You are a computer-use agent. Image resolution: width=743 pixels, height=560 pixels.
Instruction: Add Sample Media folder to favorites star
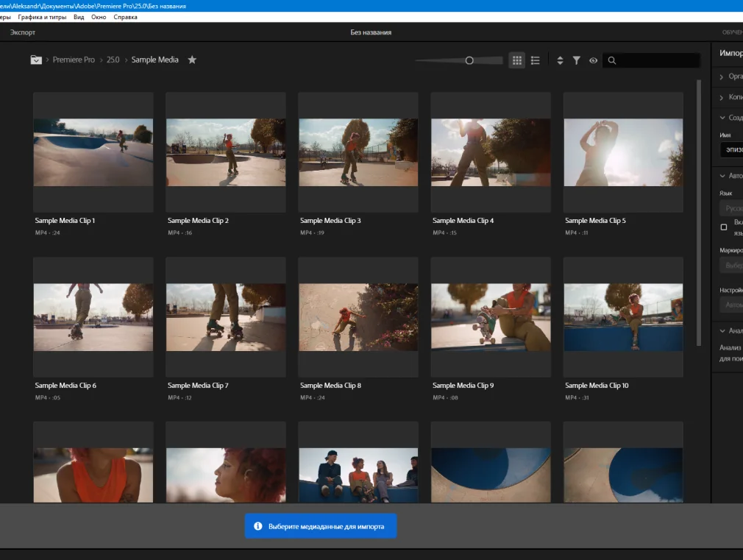[x=192, y=60]
